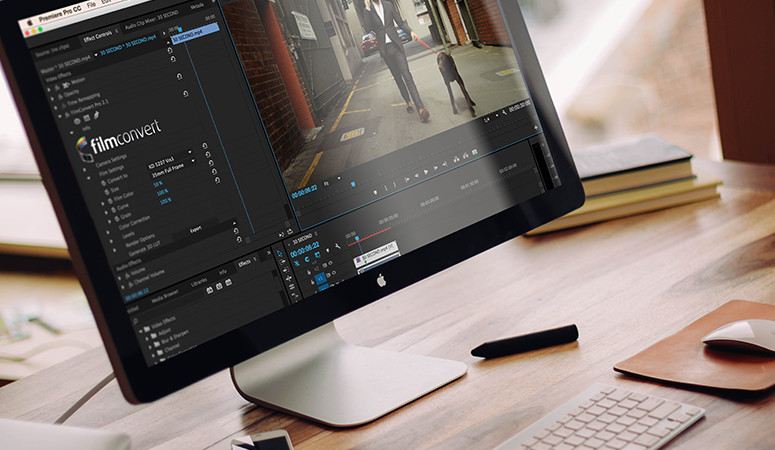Toggle animation stopwatch for Grain
Screen dimensions: 775x450
click(x=117, y=219)
